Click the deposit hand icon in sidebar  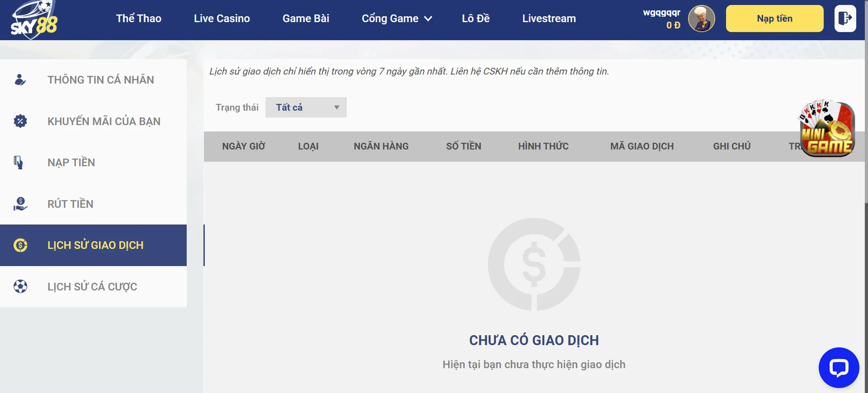click(x=19, y=162)
